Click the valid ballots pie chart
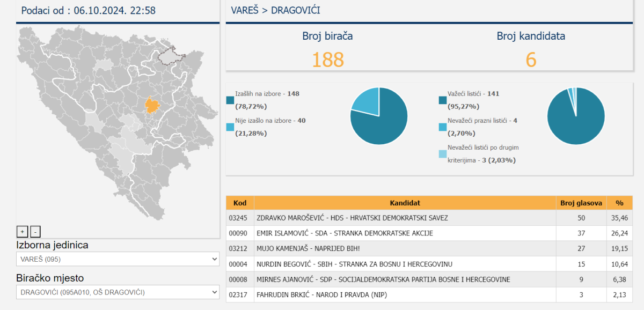The width and height of the screenshot is (644, 310). pyautogui.click(x=576, y=116)
